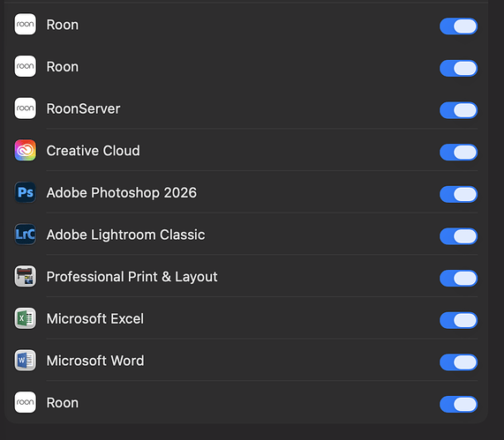Click the RoonServer app icon
This screenshot has height=440, width=504.
[x=25, y=108]
